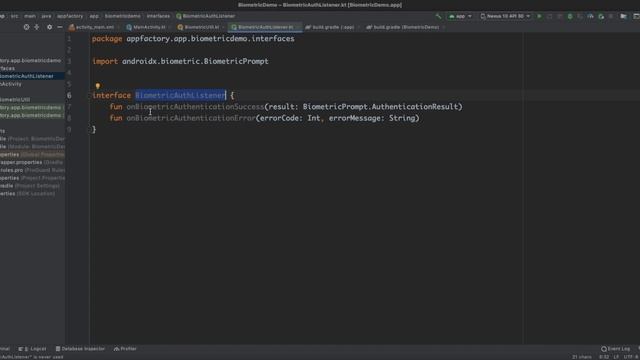Screen dimensions: 640x360
Task: Click line number 6 in the gutter
Action: point(69,96)
